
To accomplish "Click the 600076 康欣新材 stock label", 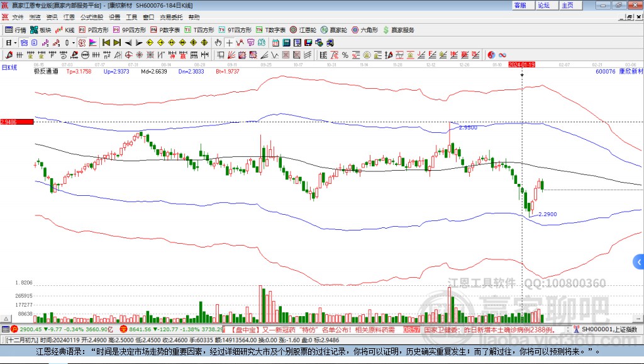I will pyautogui.click(x=619, y=71).
